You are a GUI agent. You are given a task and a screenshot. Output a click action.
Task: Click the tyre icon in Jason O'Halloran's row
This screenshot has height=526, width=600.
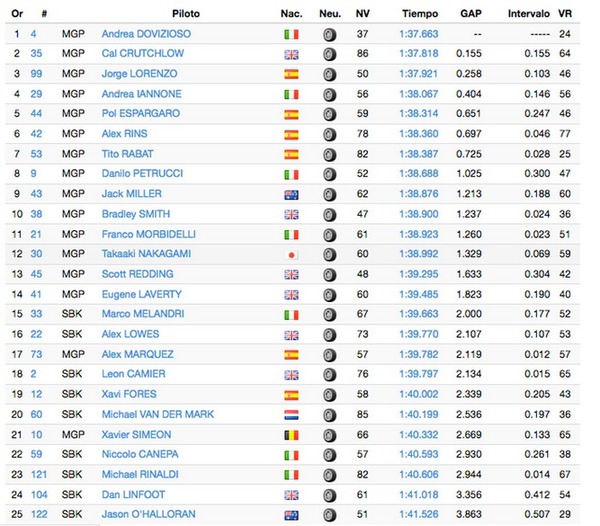pos(329,515)
